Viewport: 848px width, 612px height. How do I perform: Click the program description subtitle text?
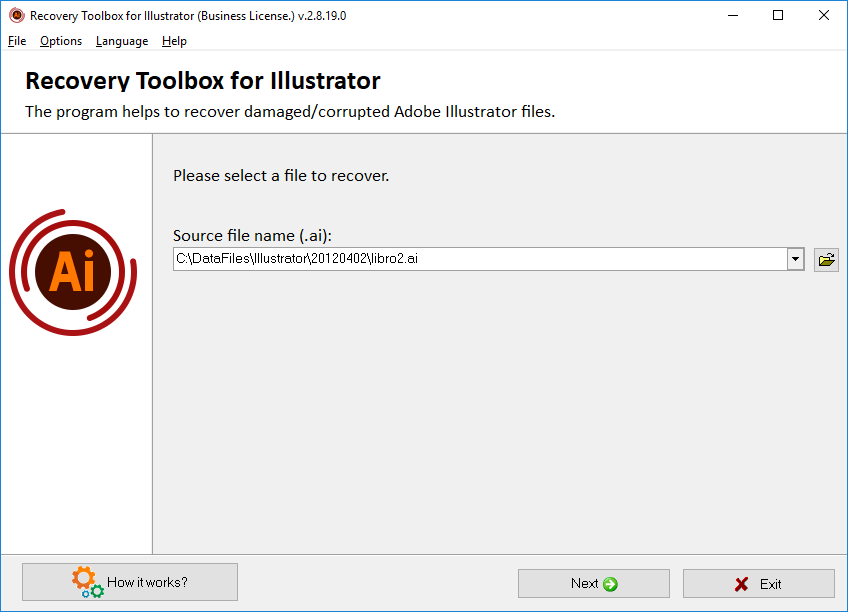[x=290, y=111]
